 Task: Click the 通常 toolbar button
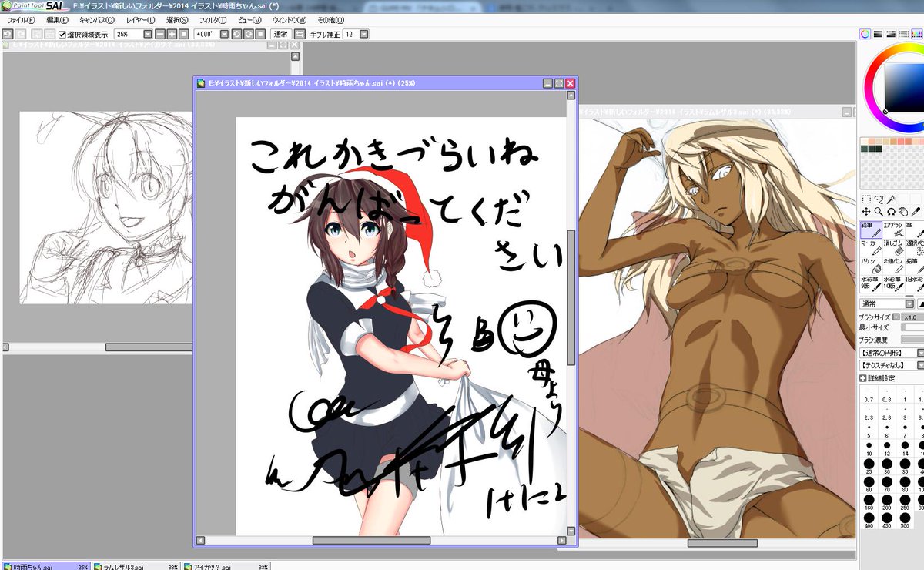(281, 35)
